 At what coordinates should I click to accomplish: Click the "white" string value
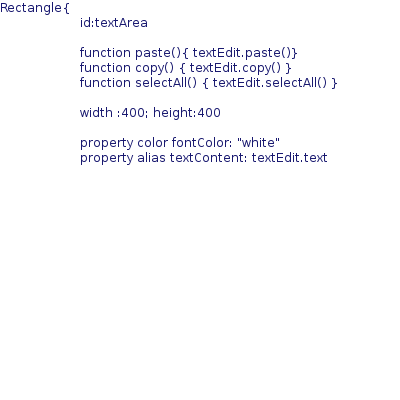pyautogui.click(x=258, y=143)
